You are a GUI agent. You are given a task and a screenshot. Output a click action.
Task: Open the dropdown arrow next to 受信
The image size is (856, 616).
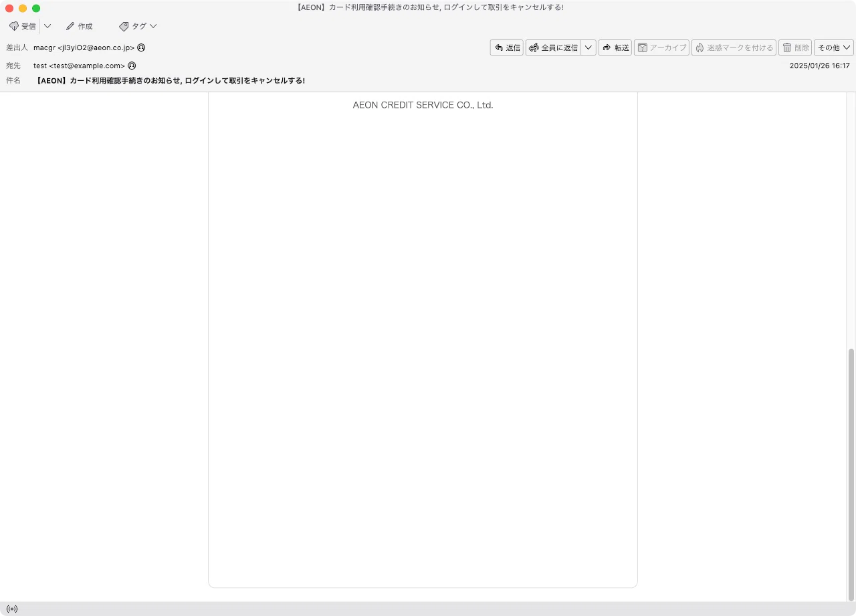(47, 26)
